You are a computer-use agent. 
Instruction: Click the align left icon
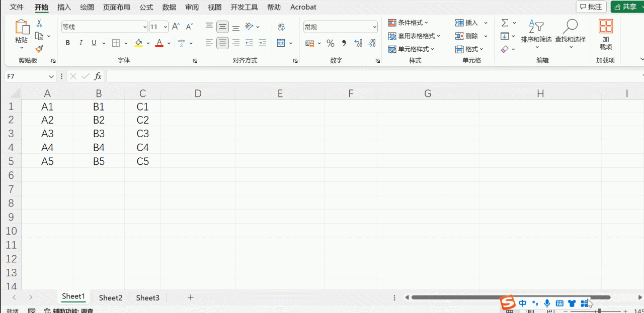(209, 43)
